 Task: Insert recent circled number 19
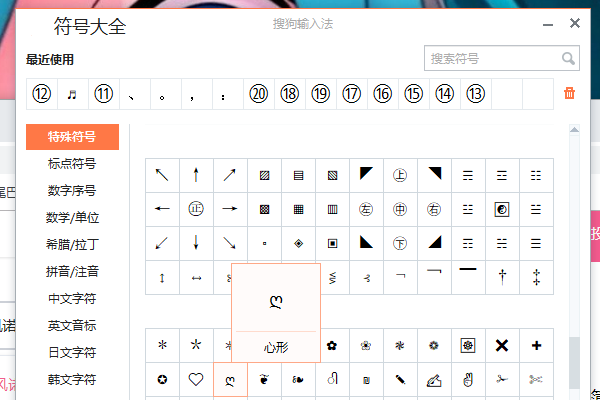[x=321, y=94]
